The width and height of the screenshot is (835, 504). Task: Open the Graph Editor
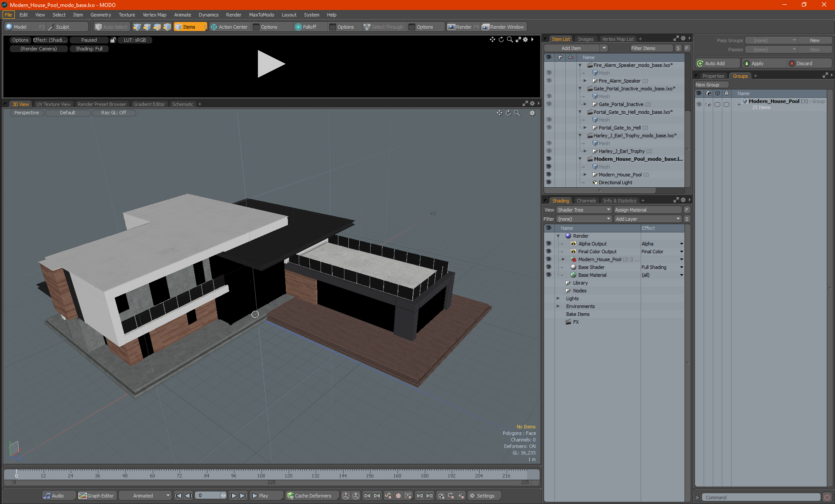tap(96, 496)
